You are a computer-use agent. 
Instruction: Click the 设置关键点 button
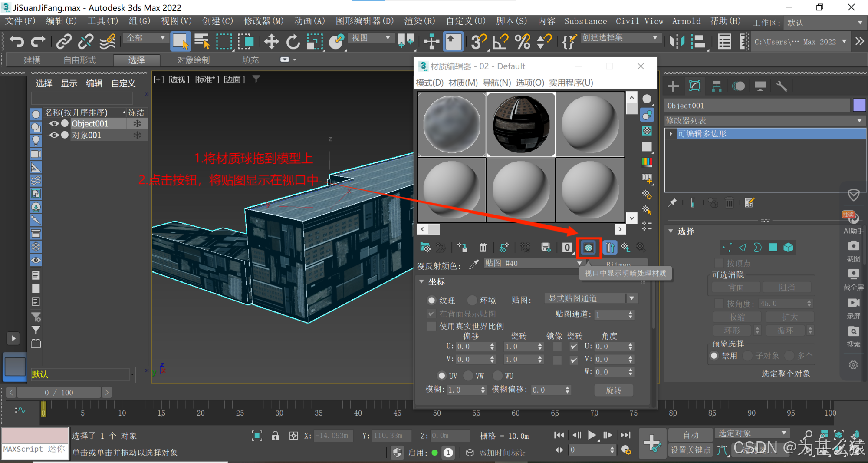coord(690,450)
